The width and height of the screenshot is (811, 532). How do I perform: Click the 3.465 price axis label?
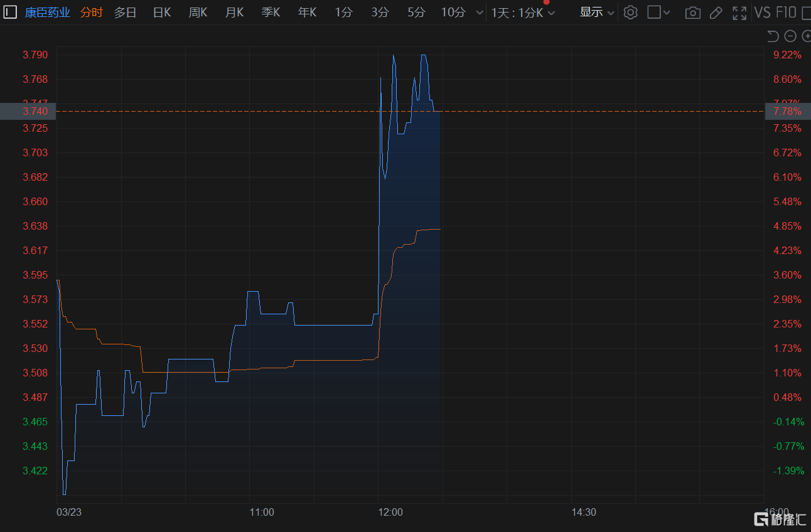[35, 422]
